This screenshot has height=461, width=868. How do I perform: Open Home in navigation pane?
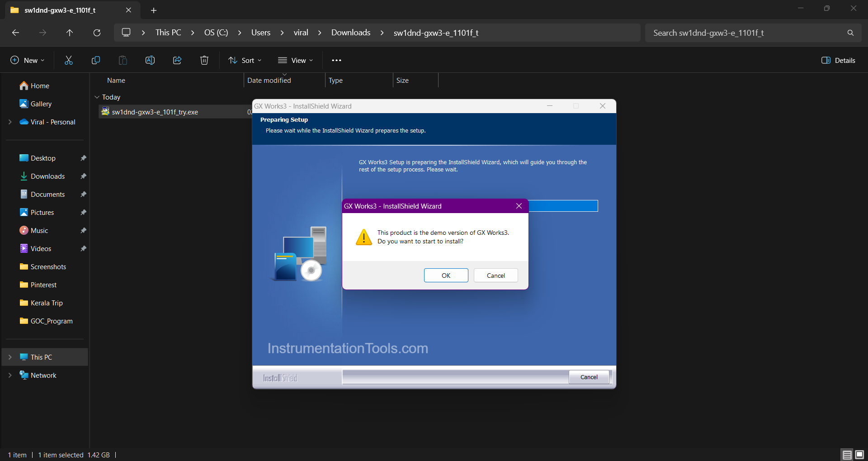pos(34,86)
